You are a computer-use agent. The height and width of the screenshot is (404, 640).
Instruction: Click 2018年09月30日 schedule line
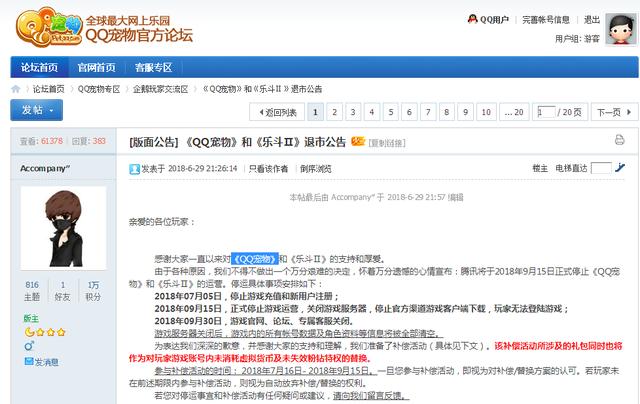(254, 321)
